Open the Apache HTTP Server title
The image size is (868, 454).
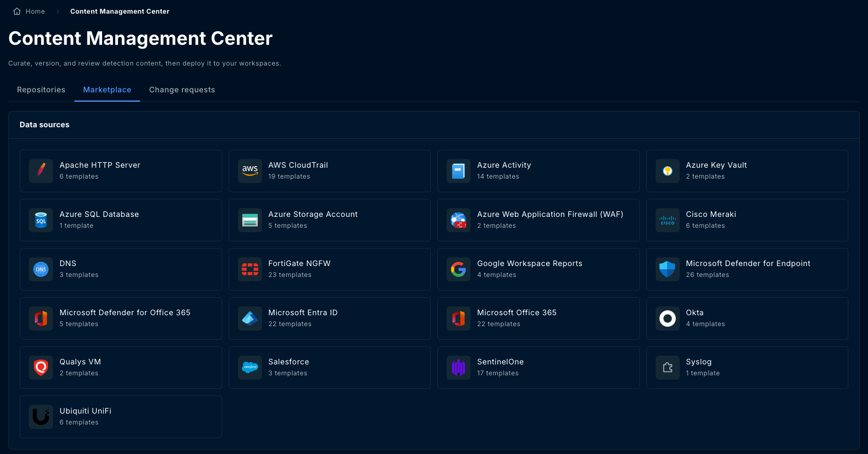(100, 165)
